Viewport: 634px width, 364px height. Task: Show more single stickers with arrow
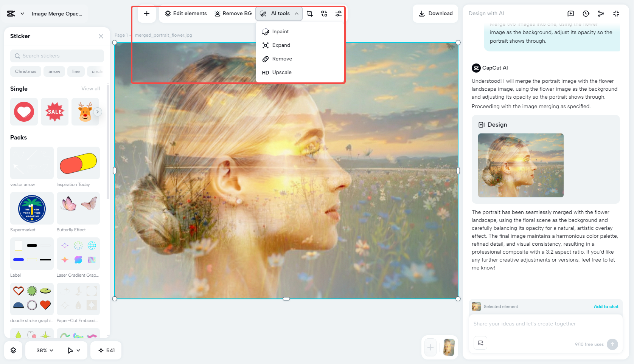coord(98,112)
